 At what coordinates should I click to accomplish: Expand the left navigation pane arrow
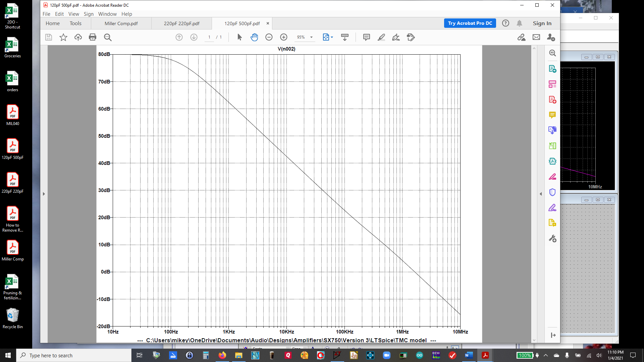[44, 194]
